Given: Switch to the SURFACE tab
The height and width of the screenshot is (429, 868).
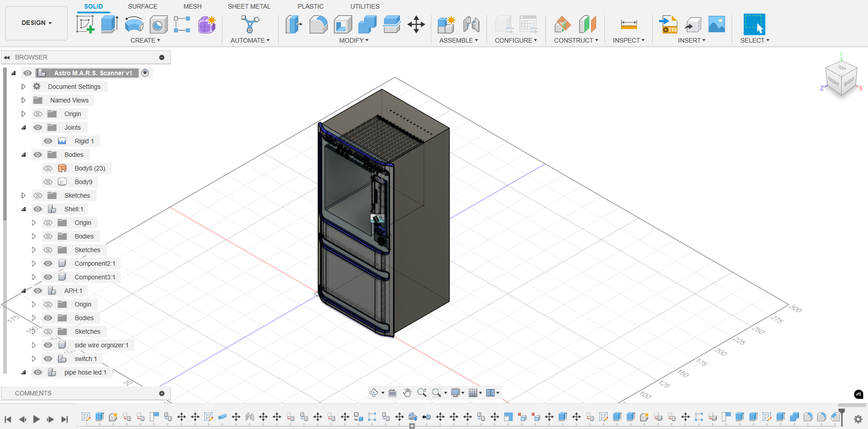Looking at the screenshot, I should [143, 6].
